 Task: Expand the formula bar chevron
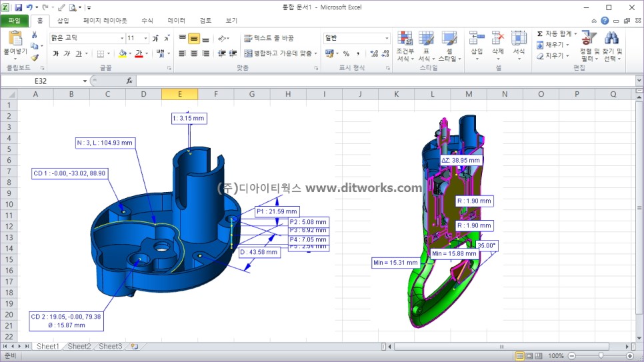click(x=639, y=81)
